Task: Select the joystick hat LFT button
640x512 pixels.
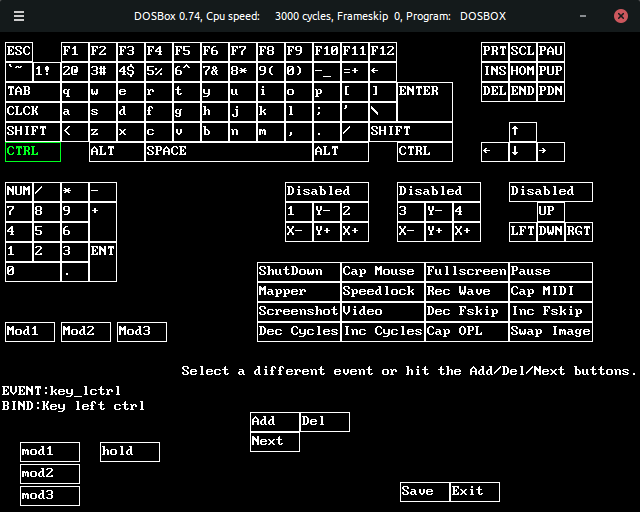Action: point(523,232)
